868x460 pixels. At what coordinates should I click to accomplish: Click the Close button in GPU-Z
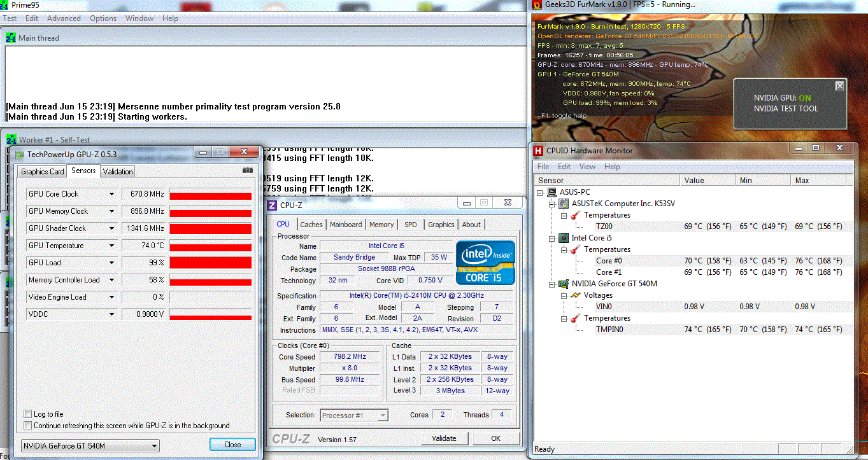[232, 445]
